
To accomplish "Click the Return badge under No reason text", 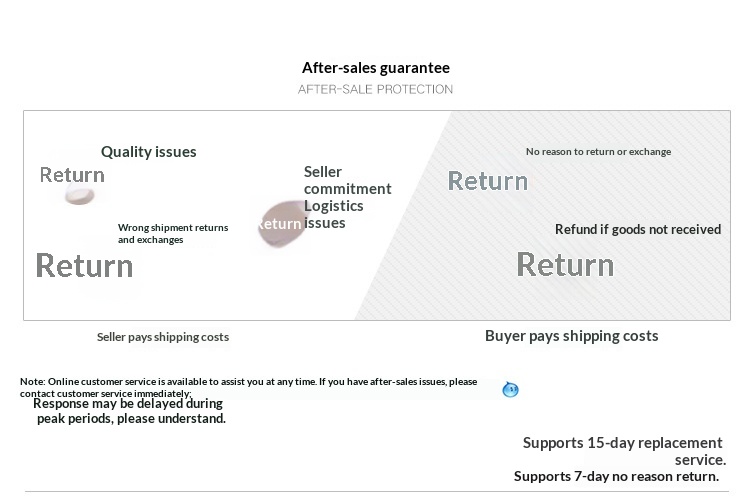I will pyautogui.click(x=487, y=181).
